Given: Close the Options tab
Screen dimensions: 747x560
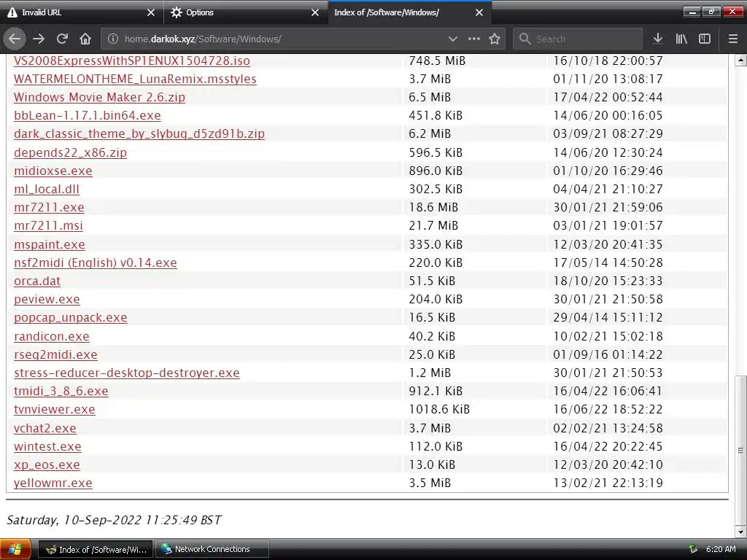Looking at the screenshot, I should click(x=315, y=12).
